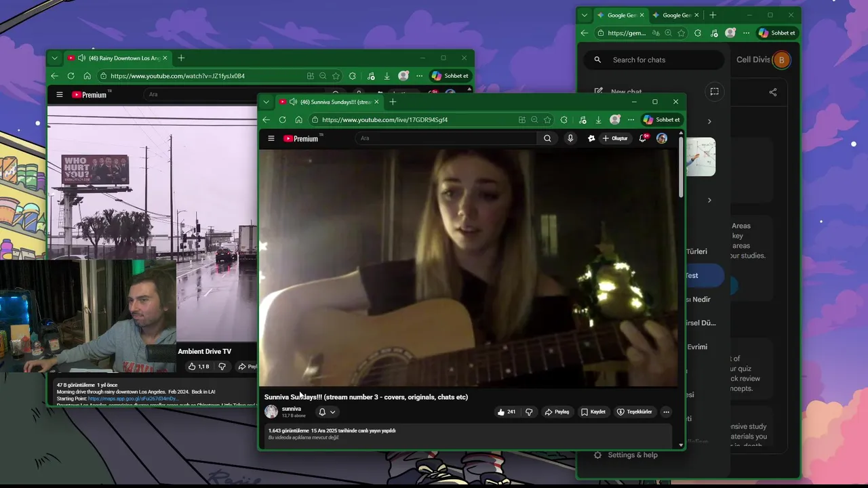Open browser profile icon in Sunniva window
The height and width of the screenshot is (488, 868).
pyautogui.click(x=615, y=120)
